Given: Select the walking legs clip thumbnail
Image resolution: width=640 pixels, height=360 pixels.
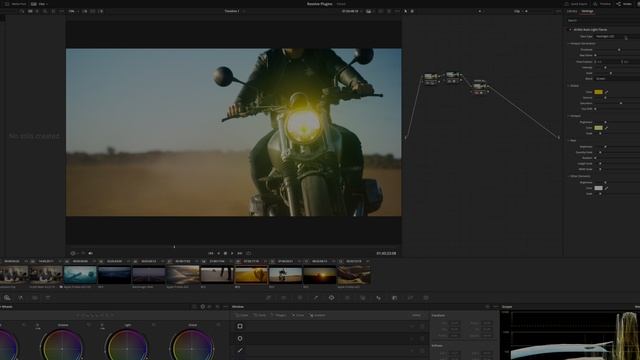Looking at the screenshot, I should point(217,275).
